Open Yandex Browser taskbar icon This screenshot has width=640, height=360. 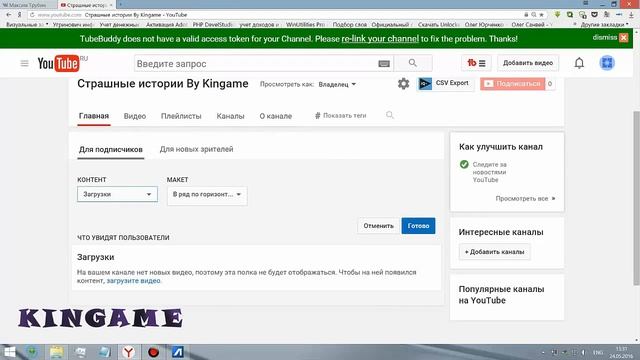[129, 352]
